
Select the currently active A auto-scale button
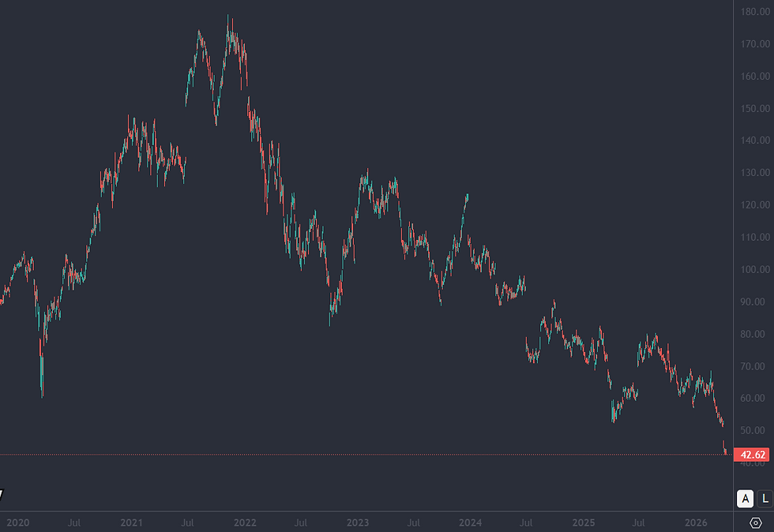pyautogui.click(x=743, y=499)
